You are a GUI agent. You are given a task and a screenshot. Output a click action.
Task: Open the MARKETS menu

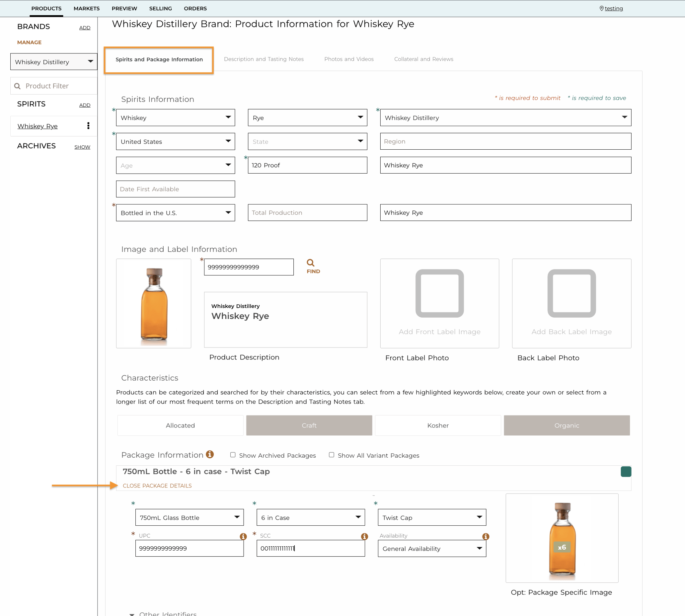click(x=87, y=8)
